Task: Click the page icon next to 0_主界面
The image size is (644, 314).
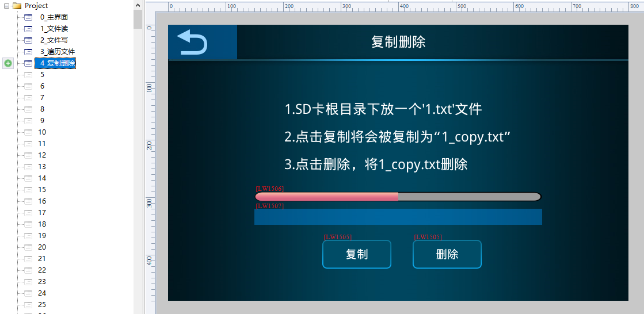Action: [28, 17]
